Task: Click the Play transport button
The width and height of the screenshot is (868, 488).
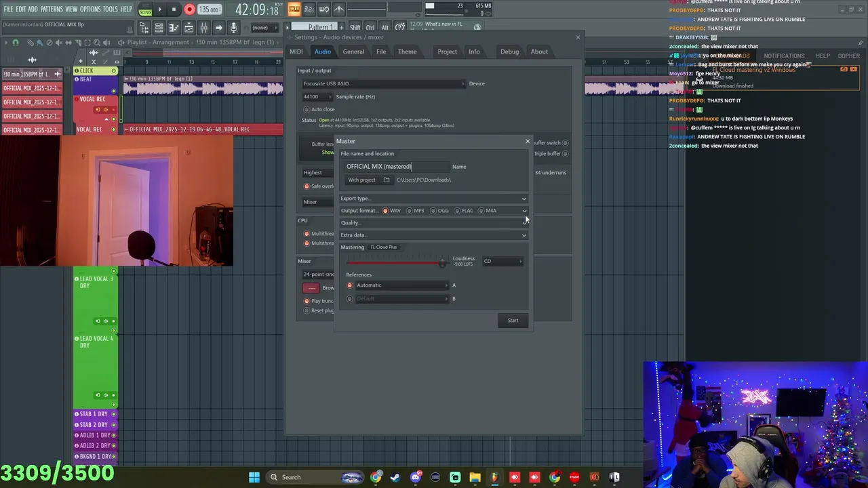Action: tap(160, 9)
